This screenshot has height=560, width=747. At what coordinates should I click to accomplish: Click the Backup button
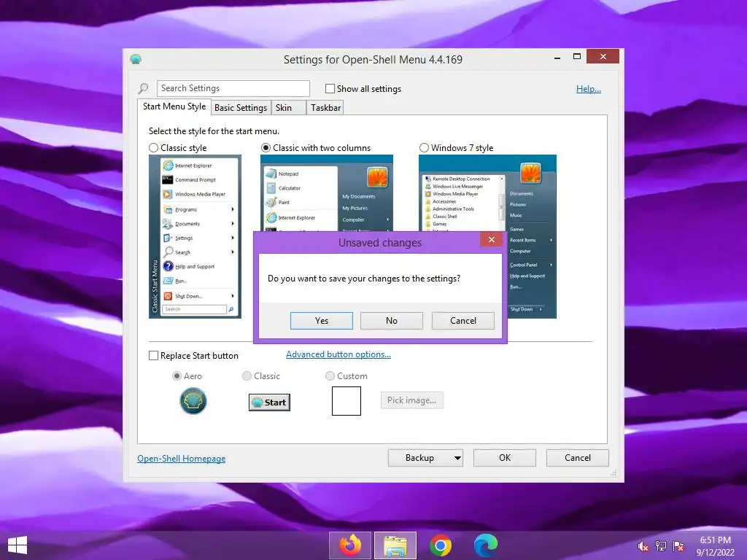click(x=419, y=458)
